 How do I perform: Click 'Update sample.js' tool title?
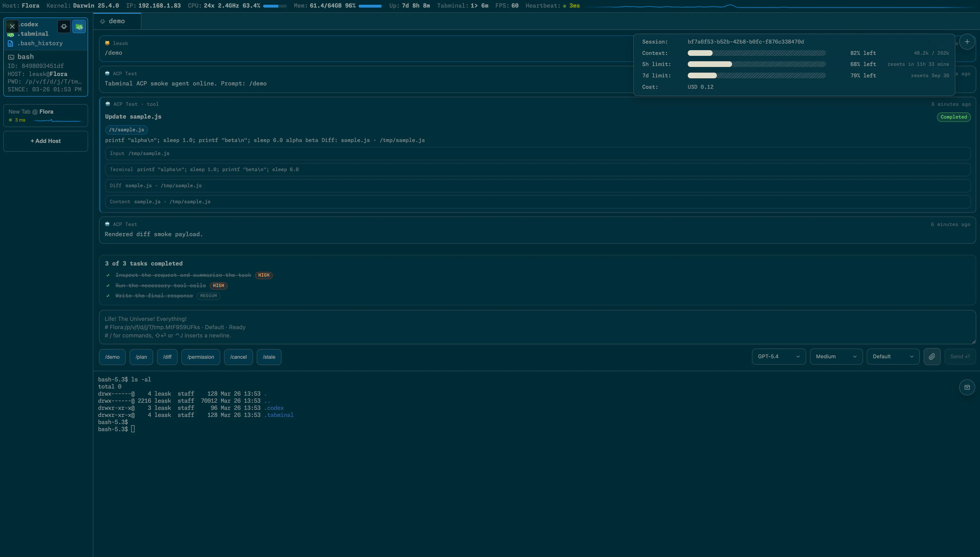133,117
